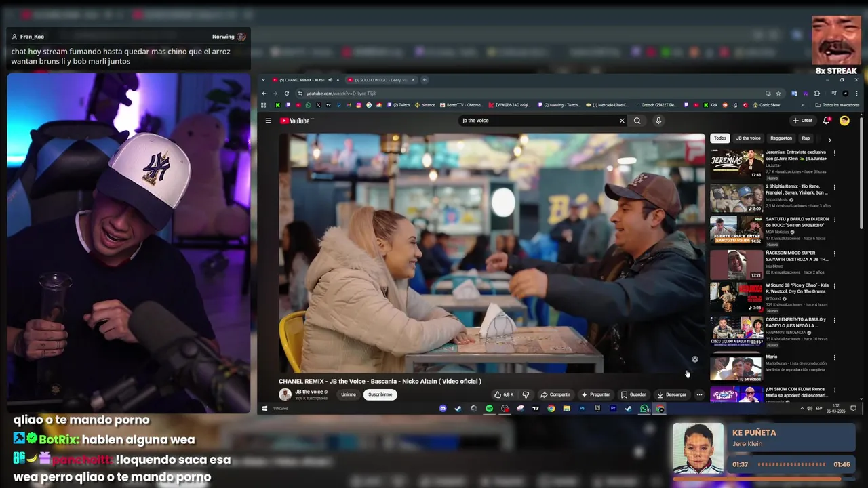The width and height of the screenshot is (868, 488).
Task: Click the Guardar button
Action: (x=633, y=394)
